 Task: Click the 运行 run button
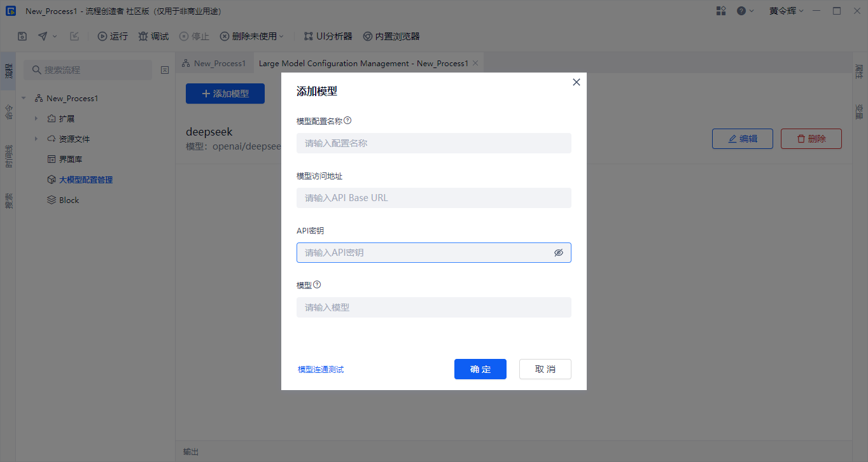(113, 36)
